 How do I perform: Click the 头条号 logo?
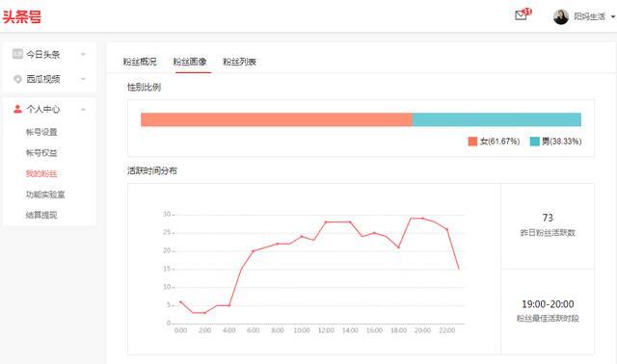[x=22, y=16]
